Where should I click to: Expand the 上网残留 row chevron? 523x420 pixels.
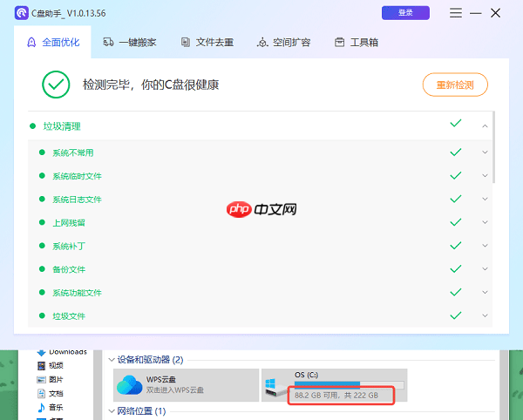click(485, 222)
